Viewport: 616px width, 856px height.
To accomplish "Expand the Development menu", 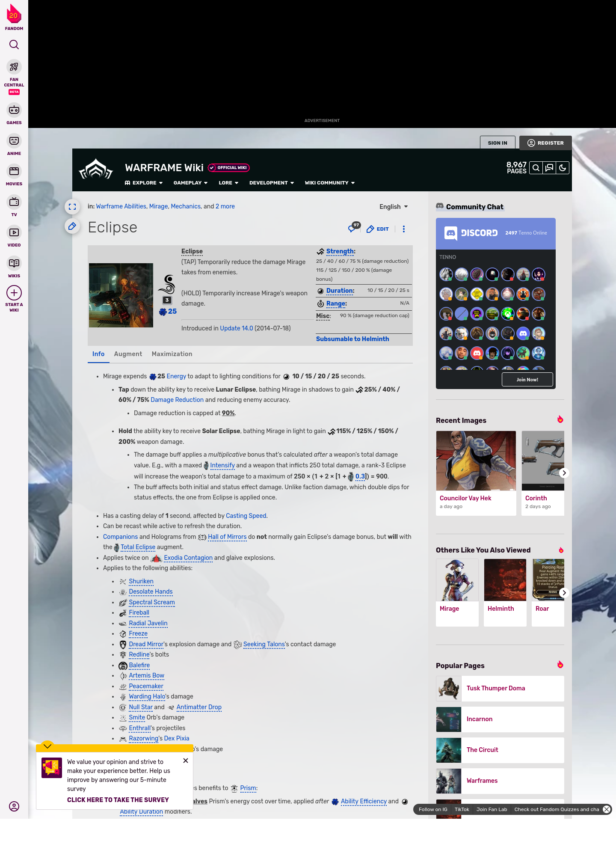I will 272,183.
